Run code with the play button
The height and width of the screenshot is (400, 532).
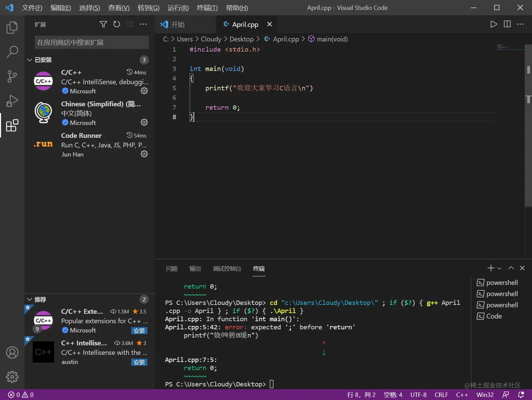pos(494,24)
